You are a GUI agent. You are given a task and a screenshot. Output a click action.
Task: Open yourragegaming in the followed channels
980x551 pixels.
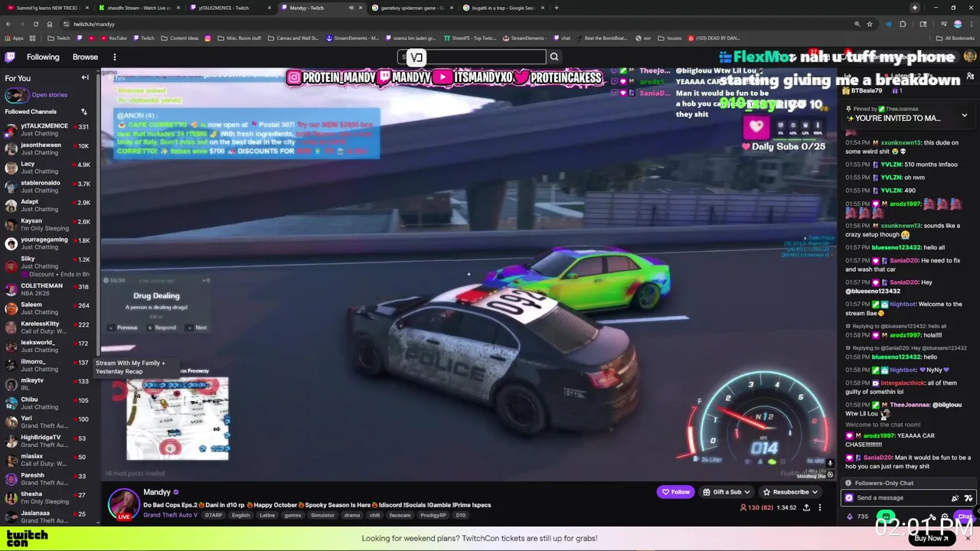point(50,243)
